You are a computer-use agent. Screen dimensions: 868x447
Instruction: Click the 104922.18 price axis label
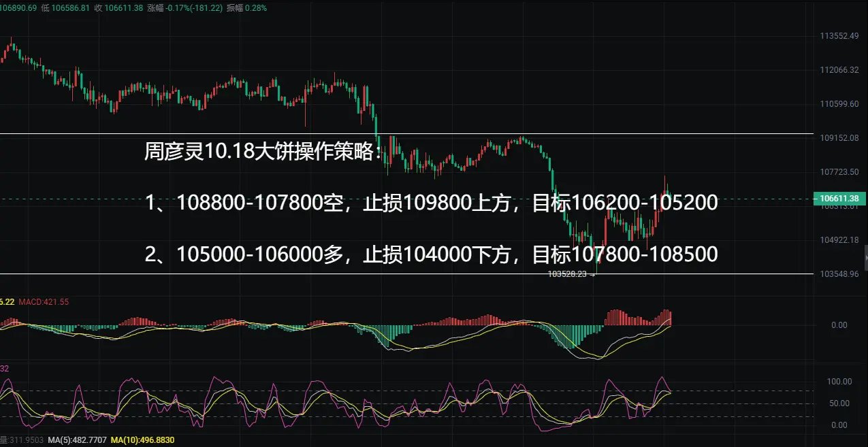tap(840, 239)
